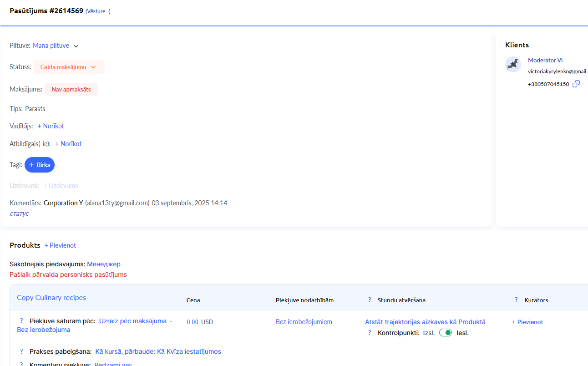The width and height of the screenshot is (588, 366).
Task: Add a product with Pievienot link
Action: 60,245
